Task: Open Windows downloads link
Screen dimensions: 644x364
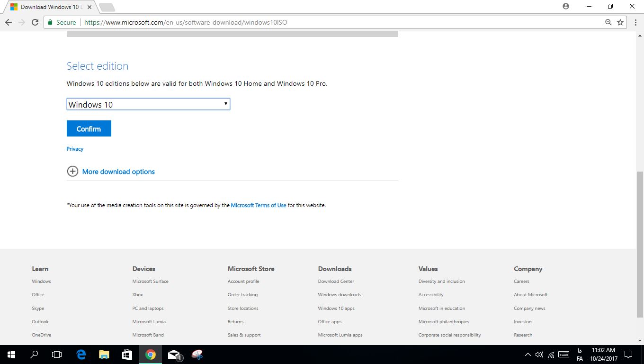Action: [x=339, y=295]
